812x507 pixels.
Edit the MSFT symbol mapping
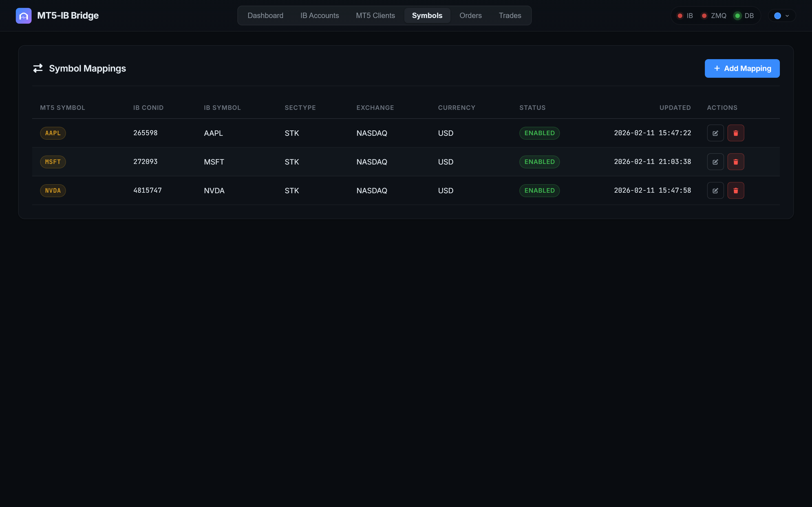click(715, 162)
